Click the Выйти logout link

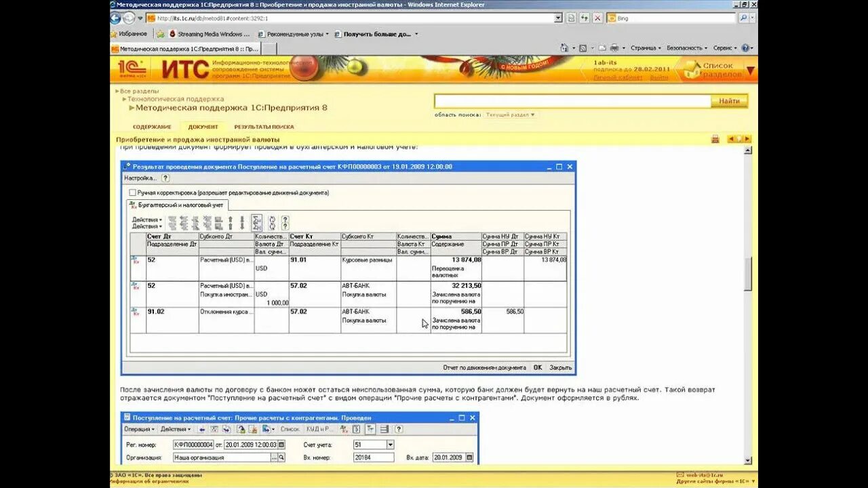tap(658, 77)
